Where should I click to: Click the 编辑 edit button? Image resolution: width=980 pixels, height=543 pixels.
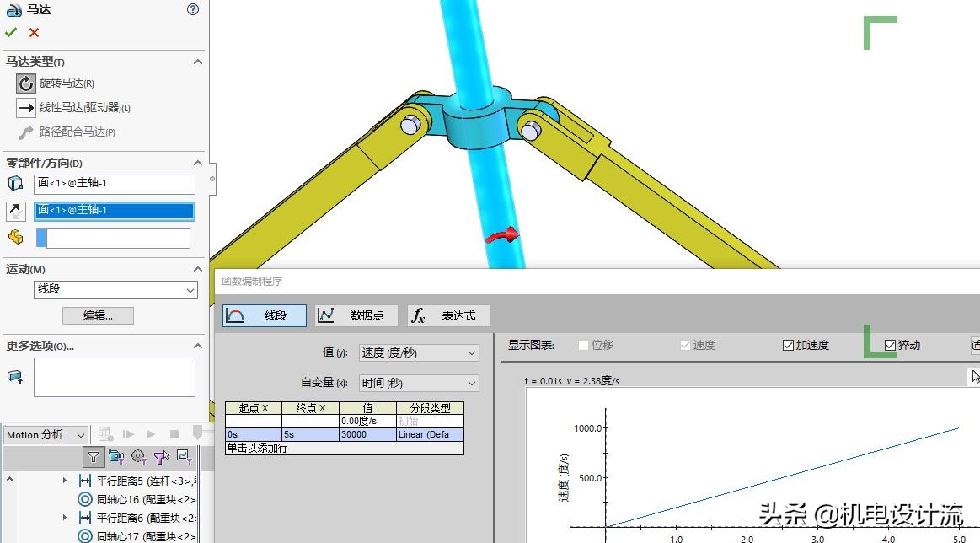(x=96, y=315)
